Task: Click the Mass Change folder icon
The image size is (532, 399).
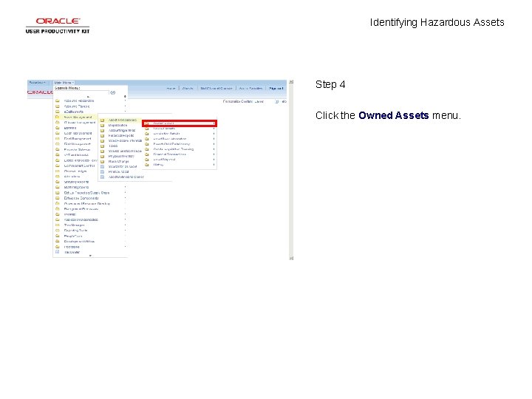Action: pyautogui.click(x=102, y=162)
